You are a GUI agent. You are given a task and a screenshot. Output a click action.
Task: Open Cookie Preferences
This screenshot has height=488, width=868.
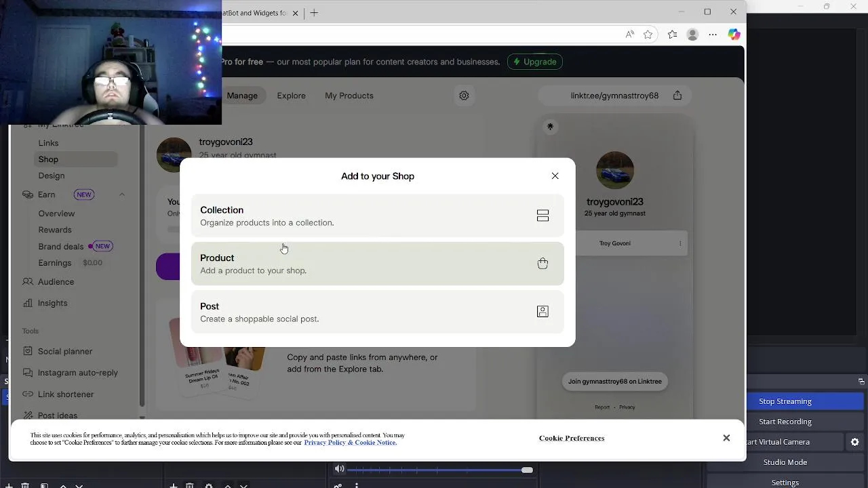(x=572, y=439)
